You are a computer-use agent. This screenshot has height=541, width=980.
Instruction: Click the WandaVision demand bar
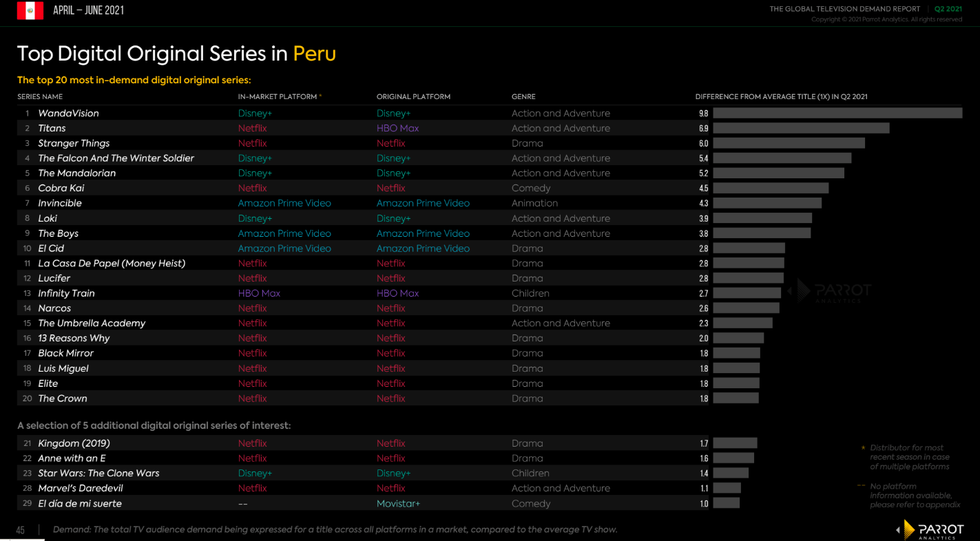[837, 113]
